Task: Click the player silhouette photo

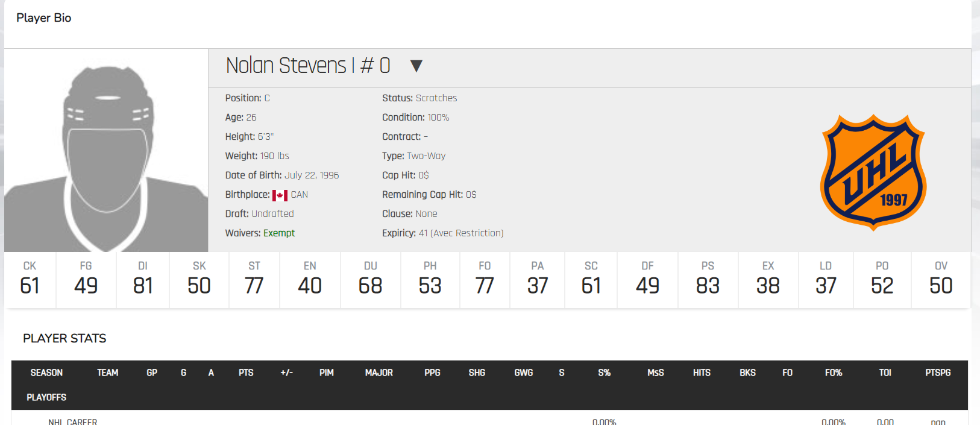Action: point(106,150)
